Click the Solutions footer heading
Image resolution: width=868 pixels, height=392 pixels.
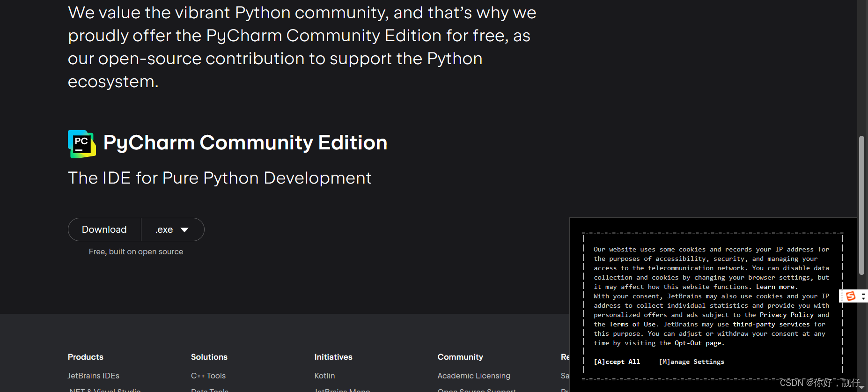click(209, 357)
